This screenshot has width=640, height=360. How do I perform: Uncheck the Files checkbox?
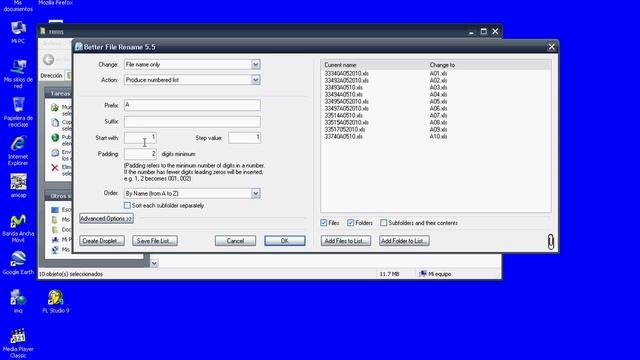324,223
